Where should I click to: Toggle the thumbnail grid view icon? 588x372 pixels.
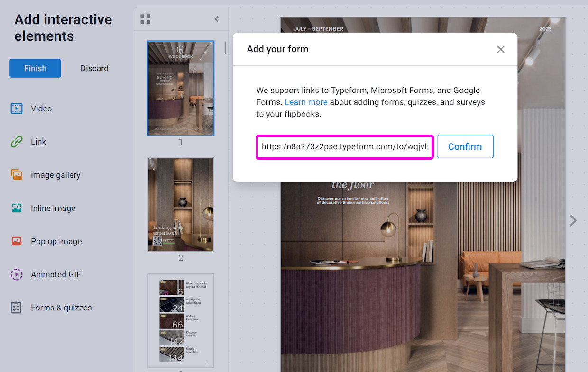point(145,19)
